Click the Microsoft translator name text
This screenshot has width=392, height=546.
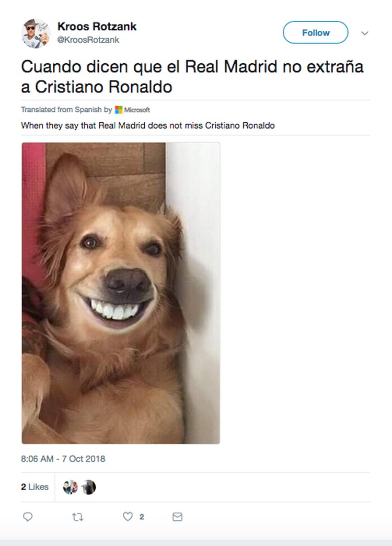click(137, 110)
